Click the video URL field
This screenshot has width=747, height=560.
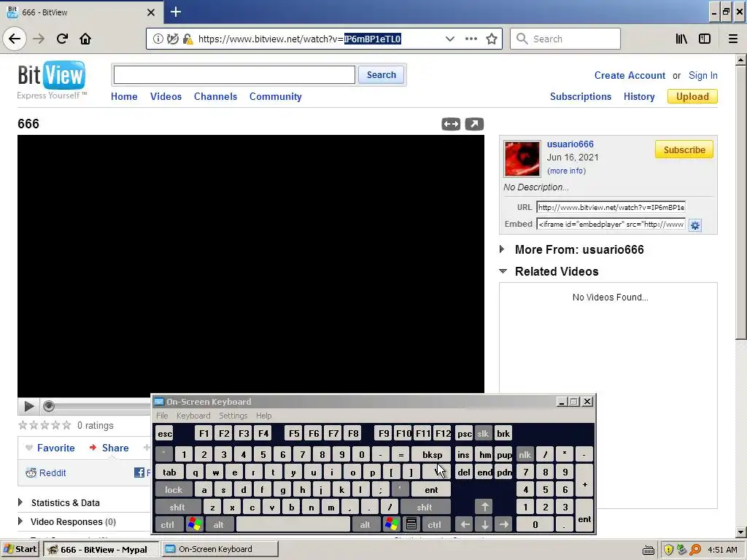click(611, 207)
